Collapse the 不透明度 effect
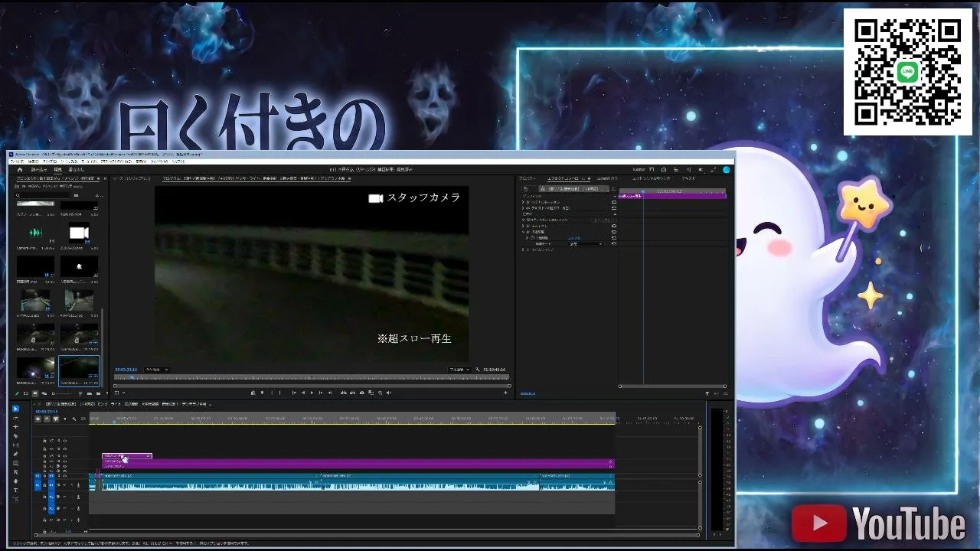Screen dimensions: 980x551 click(x=523, y=233)
